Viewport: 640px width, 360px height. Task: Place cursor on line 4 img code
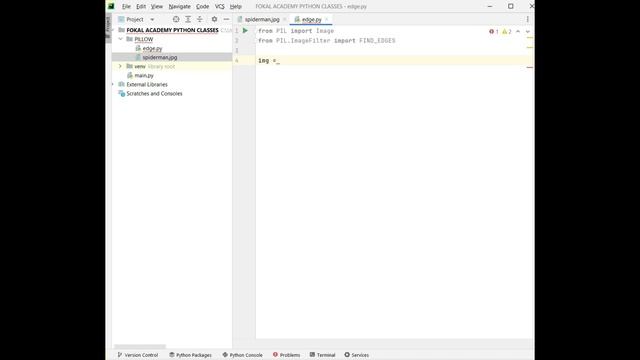point(268,60)
